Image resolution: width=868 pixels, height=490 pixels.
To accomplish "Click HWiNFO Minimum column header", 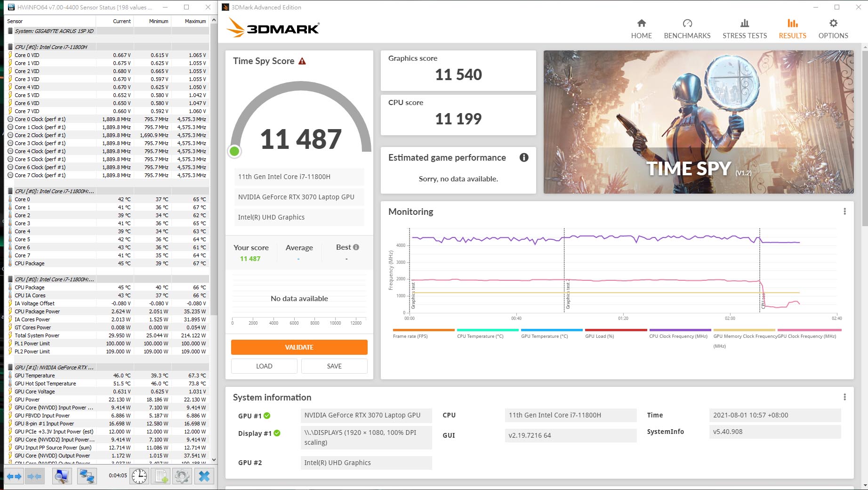I will tap(153, 21).
